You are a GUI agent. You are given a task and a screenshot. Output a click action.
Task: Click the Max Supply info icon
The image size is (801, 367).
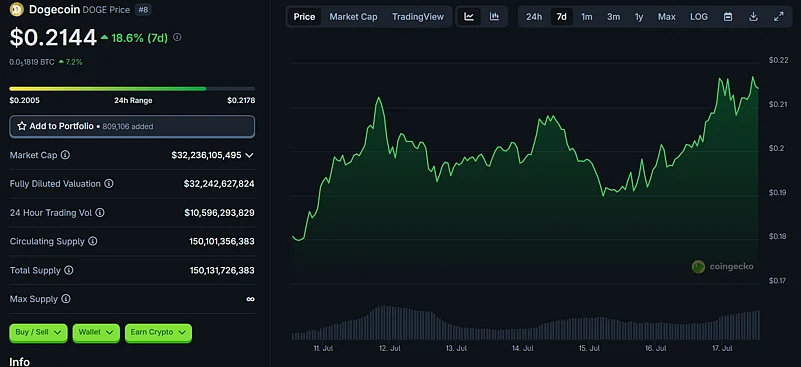click(66, 299)
